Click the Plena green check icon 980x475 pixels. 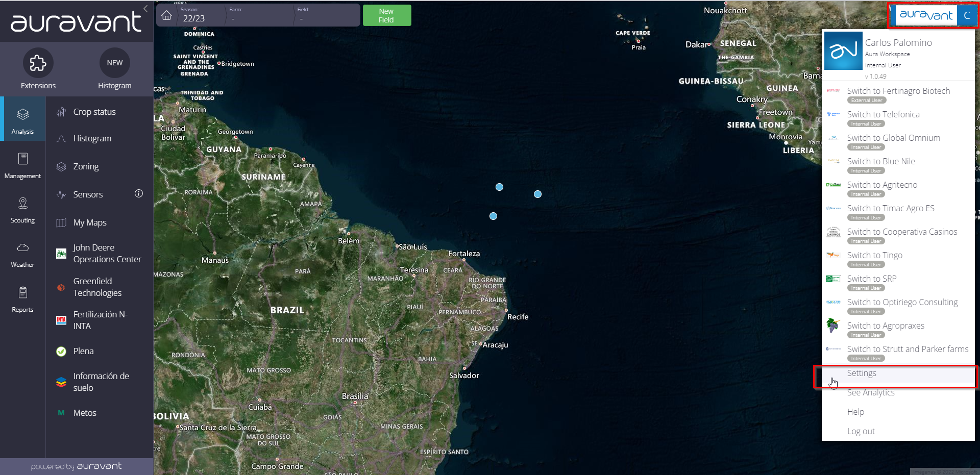(61, 352)
